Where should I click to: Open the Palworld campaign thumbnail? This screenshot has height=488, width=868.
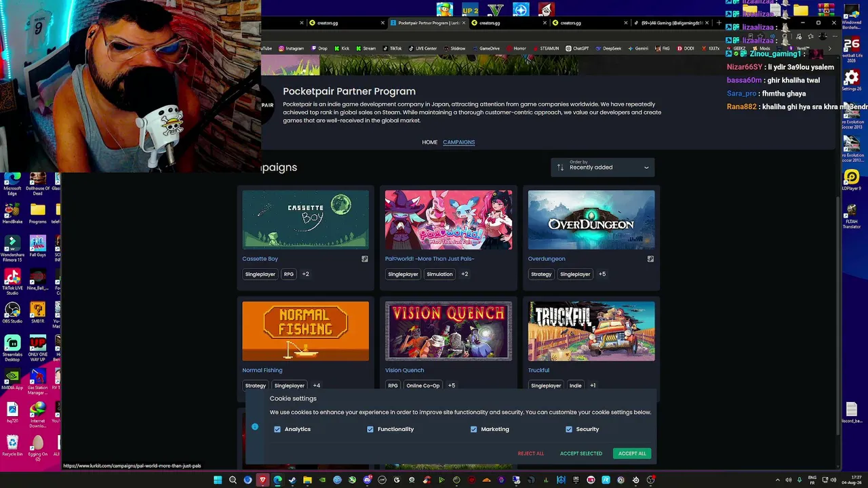(448, 220)
